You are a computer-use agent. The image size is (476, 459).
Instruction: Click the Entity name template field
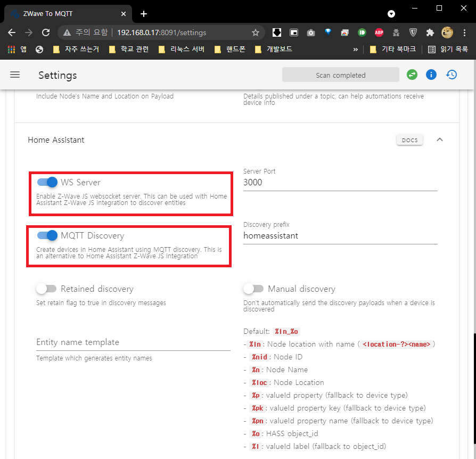point(133,342)
